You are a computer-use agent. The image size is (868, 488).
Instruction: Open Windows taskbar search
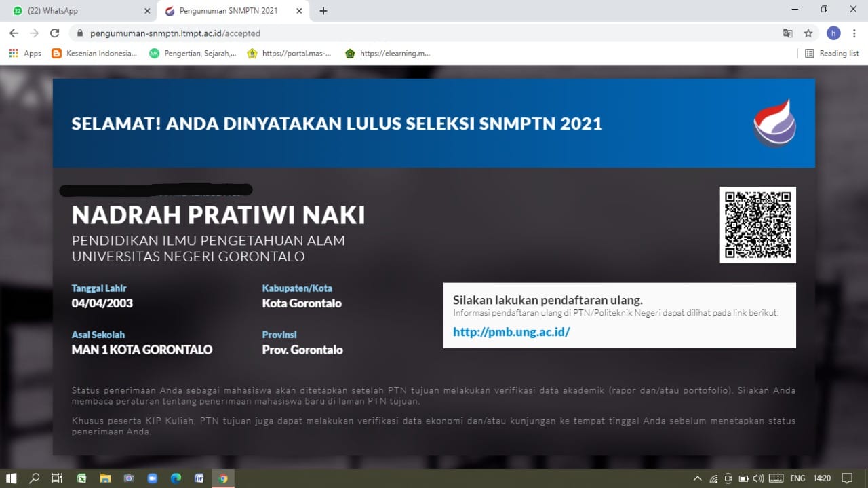(34, 478)
